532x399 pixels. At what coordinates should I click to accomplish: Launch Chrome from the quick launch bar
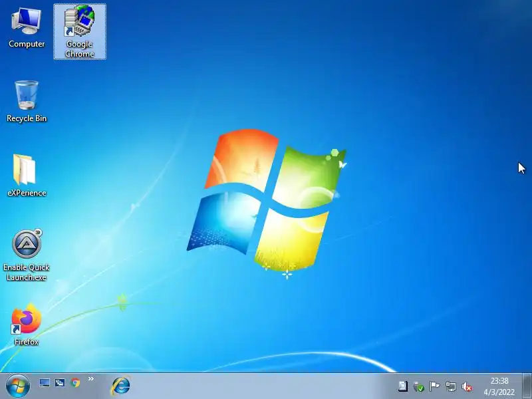75,383
